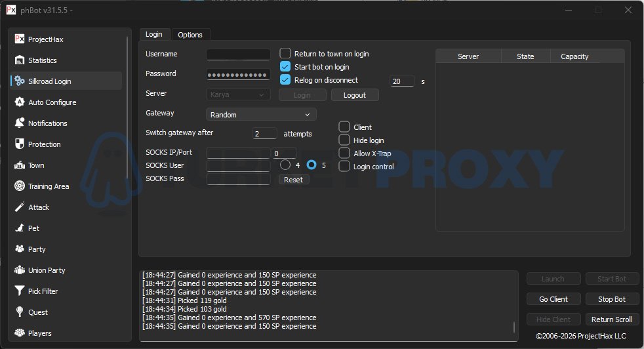Click the relog delay seconds field
This screenshot has width=644, height=349.
click(x=401, y=81)
